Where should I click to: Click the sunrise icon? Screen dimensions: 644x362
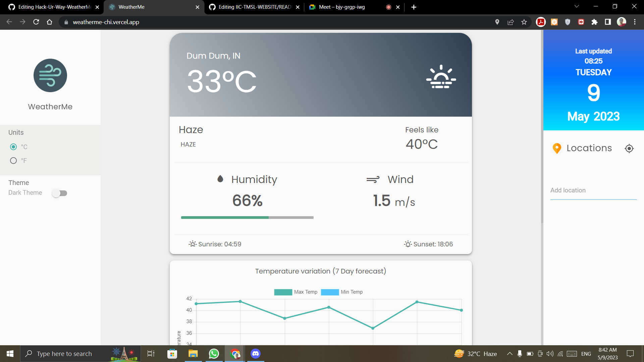point(193,244)
